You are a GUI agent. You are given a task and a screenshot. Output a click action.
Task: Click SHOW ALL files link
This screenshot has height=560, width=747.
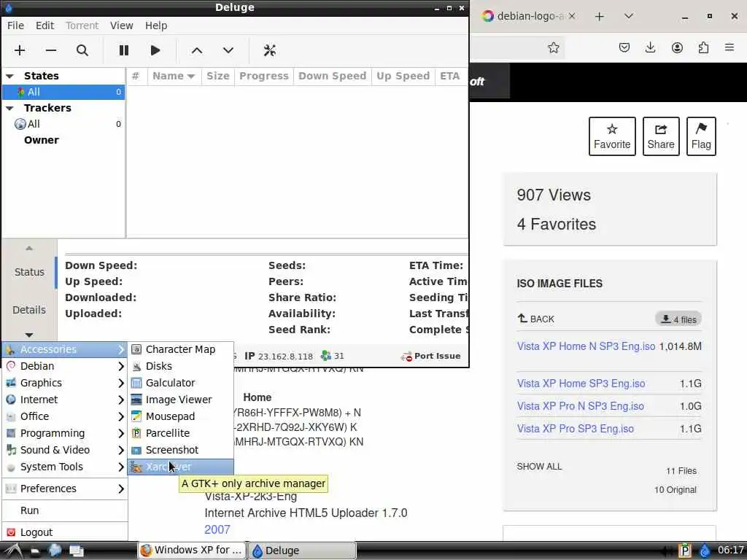539,466
